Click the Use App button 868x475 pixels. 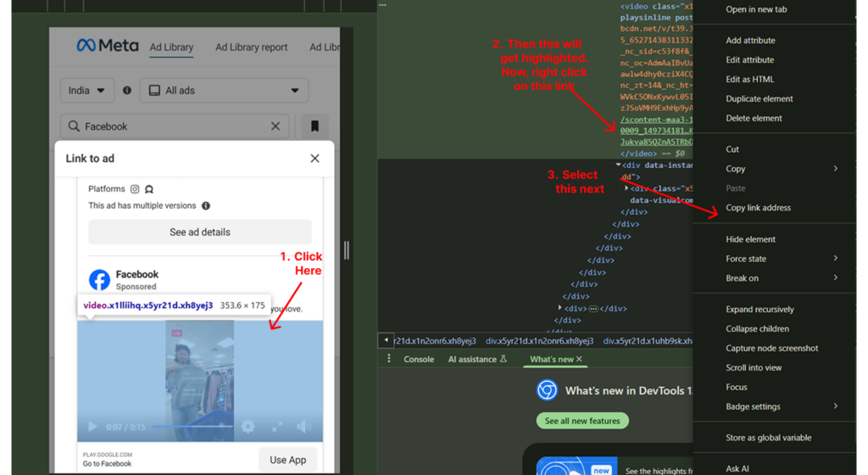coord(288,460)
